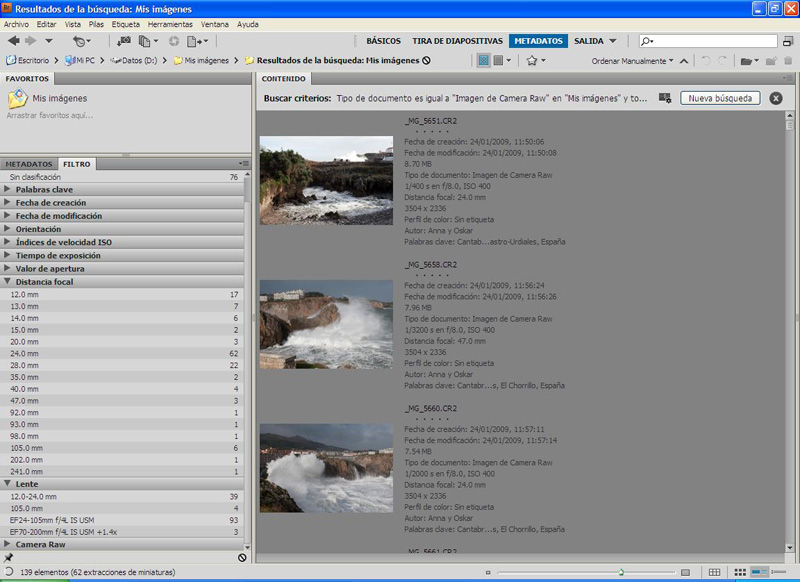Open the refine/review mode icon

[148, 41]
